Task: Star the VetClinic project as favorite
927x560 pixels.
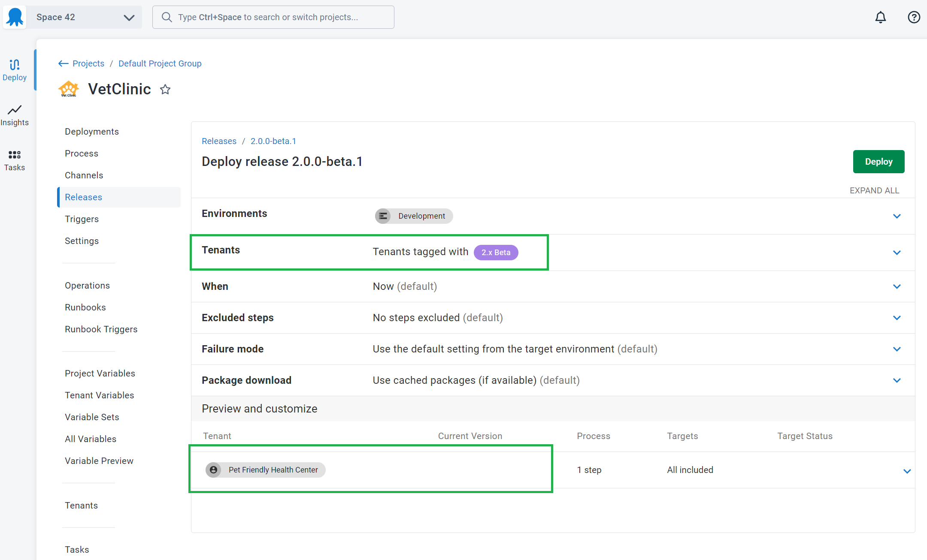Action: (x=165, y=90)
